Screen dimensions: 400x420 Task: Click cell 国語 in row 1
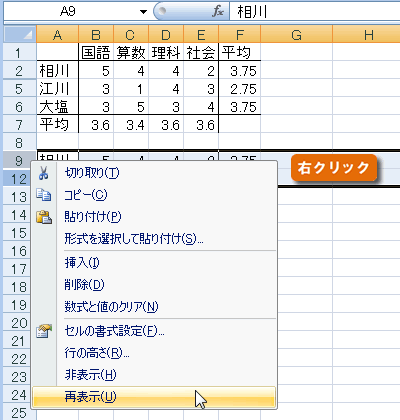pos(96,52)
